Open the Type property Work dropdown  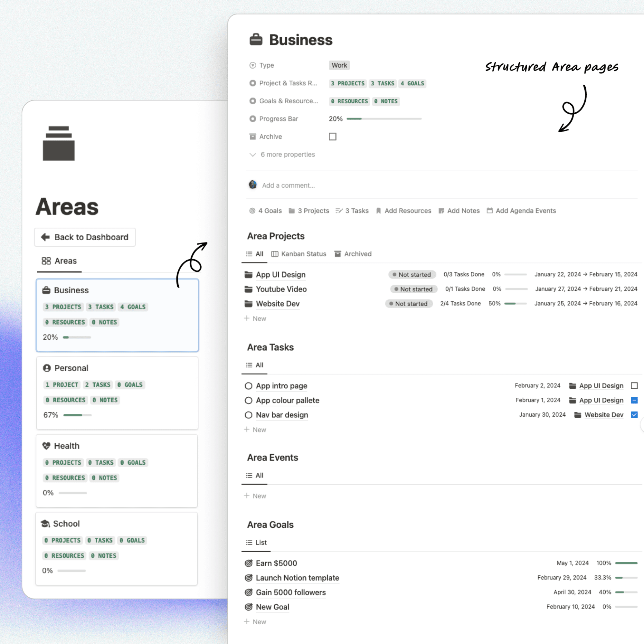pyautogui.click(x=339, y=65)
